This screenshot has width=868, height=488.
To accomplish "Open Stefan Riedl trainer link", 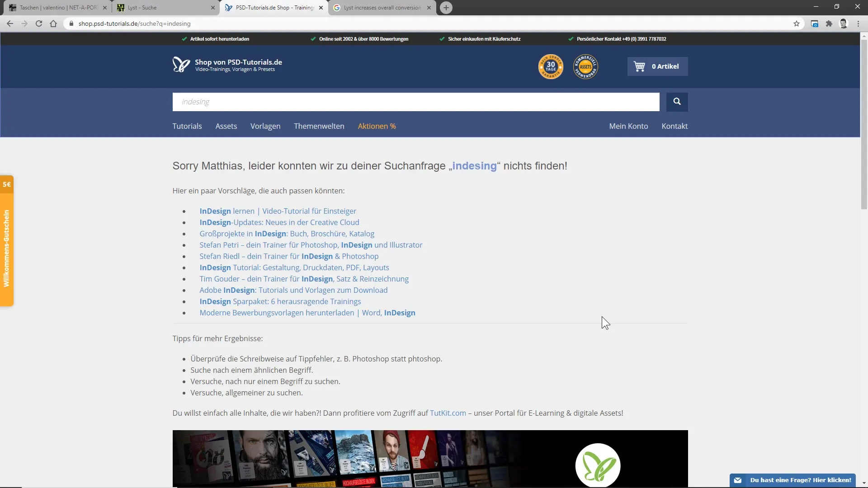I will [x=289, y=256].
